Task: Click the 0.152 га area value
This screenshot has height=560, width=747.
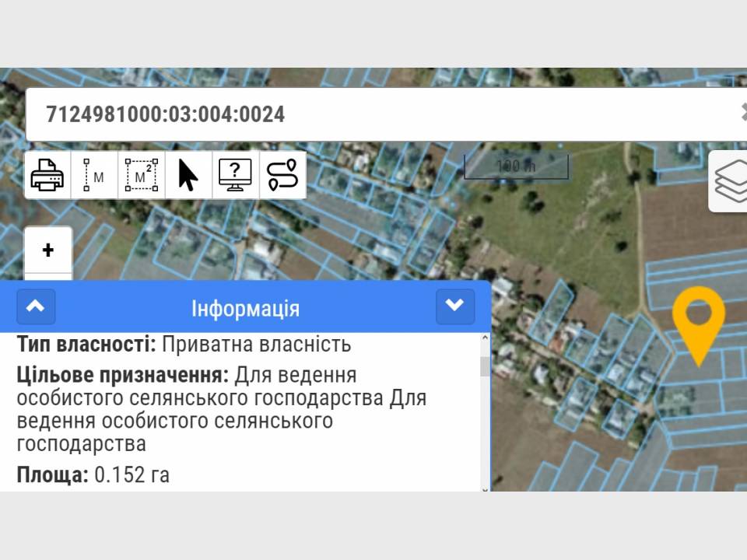Action: coord(132,474)
